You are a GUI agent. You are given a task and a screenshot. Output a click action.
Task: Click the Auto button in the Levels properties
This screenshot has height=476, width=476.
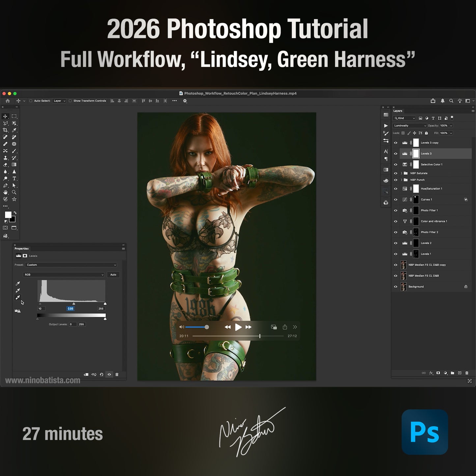113,275
